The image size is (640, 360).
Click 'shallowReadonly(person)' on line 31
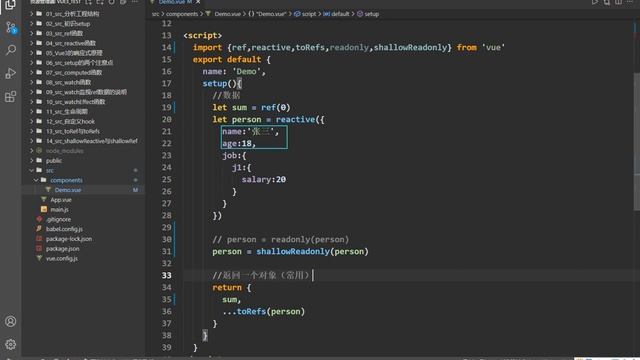312,251
